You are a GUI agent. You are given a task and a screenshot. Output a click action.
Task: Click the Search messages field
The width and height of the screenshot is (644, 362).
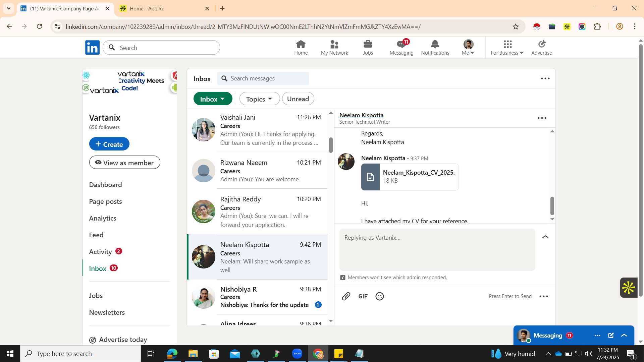(x=263, y=78)
